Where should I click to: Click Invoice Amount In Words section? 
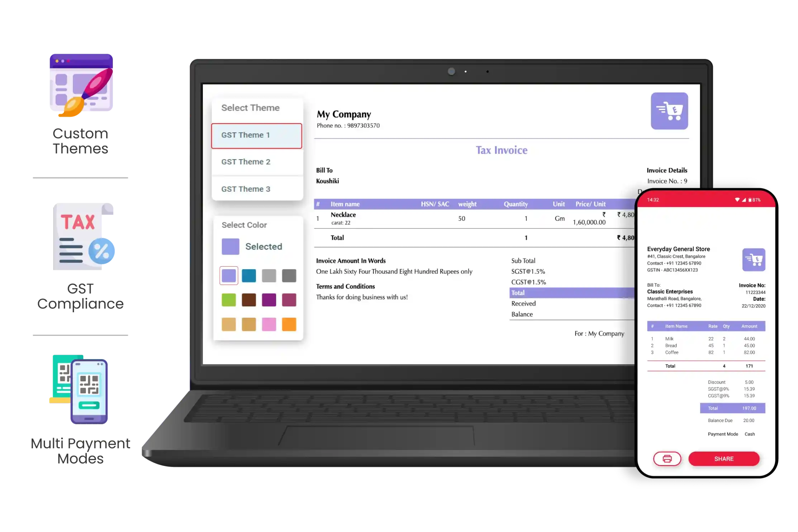point(351,261)
